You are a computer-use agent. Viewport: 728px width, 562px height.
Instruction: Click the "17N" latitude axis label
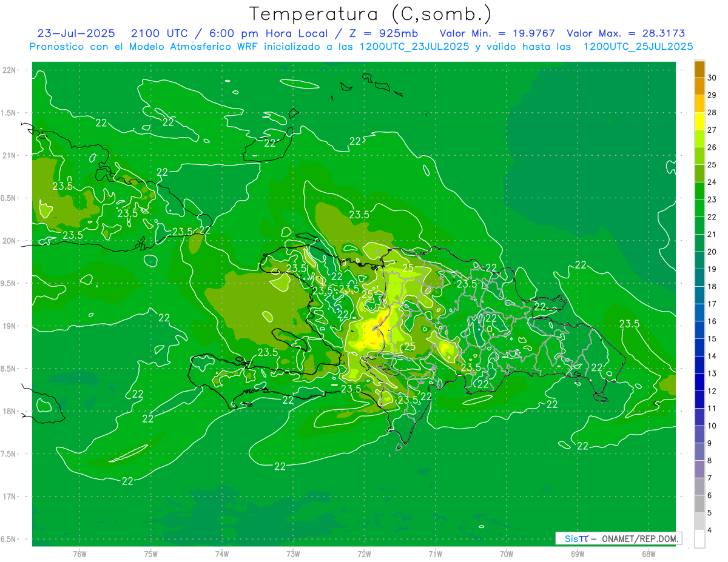click(10, 497)
